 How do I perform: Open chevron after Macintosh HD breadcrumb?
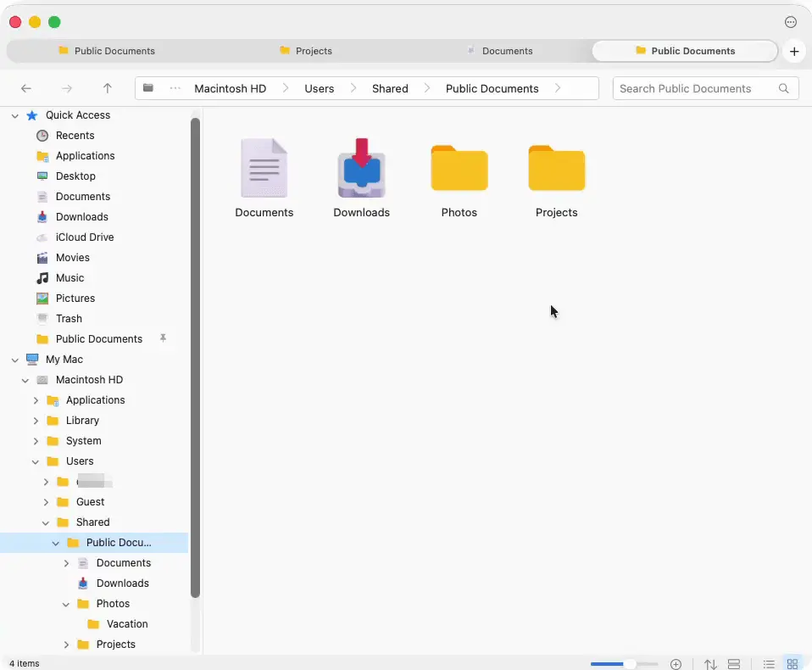click(x=286, y=88)
